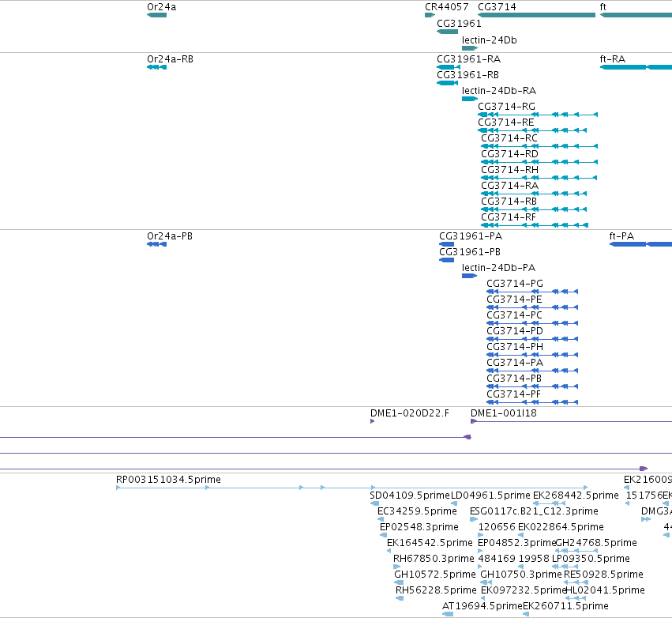Click transcript CG3714-RE

[532, 130]
